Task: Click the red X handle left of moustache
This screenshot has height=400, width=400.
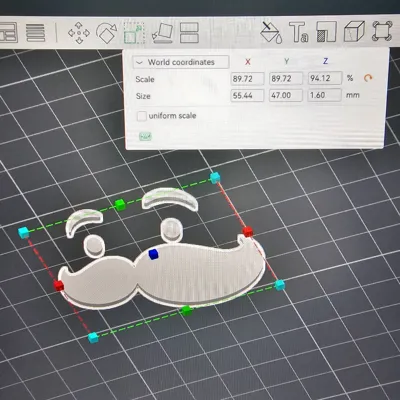Action: click(x=59, y=286)
